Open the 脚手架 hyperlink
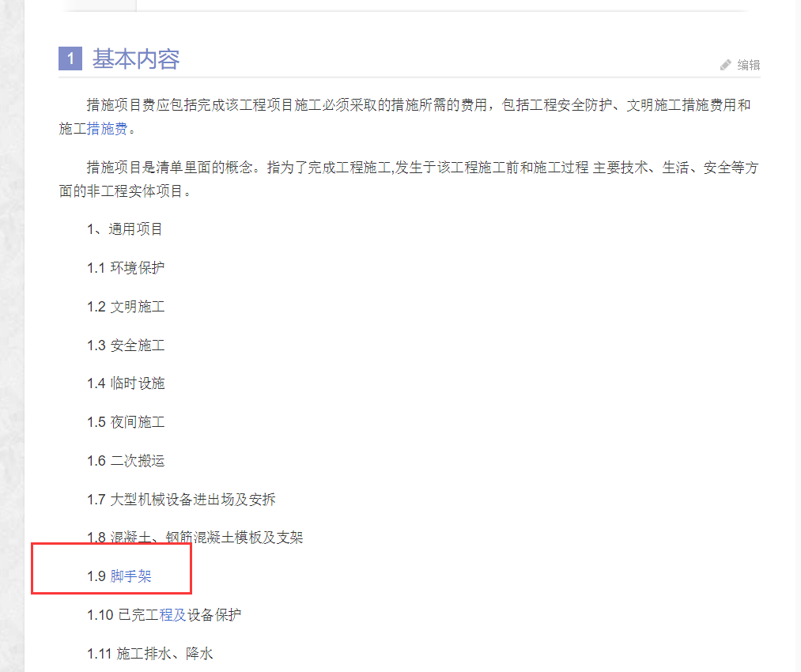 click(x=130, y=576)
